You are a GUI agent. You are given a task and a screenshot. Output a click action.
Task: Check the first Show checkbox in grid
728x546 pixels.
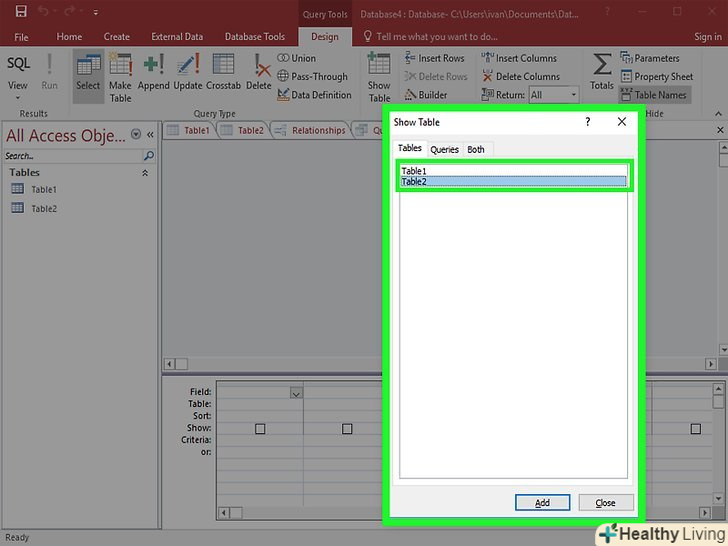pos(260,428)
